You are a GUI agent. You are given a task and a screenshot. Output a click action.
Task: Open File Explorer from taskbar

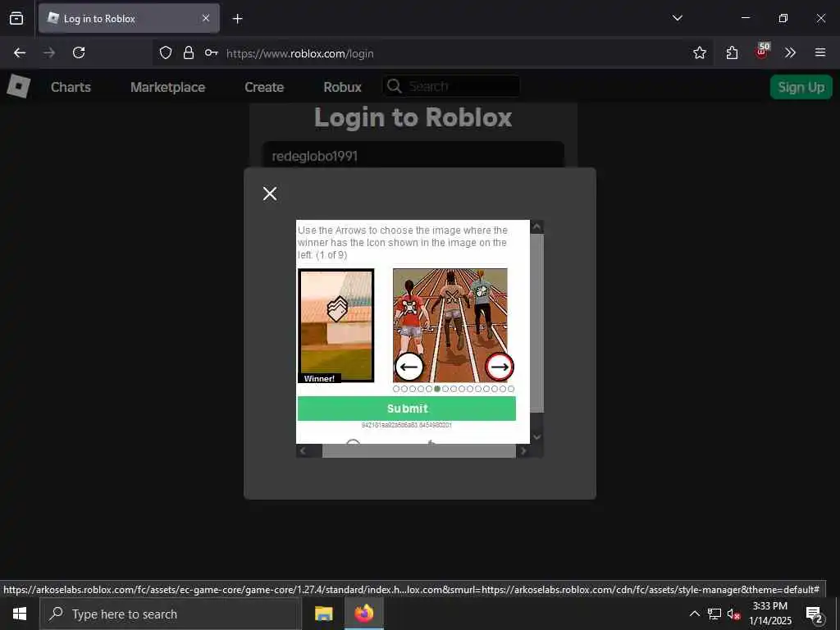coord(323,614)
